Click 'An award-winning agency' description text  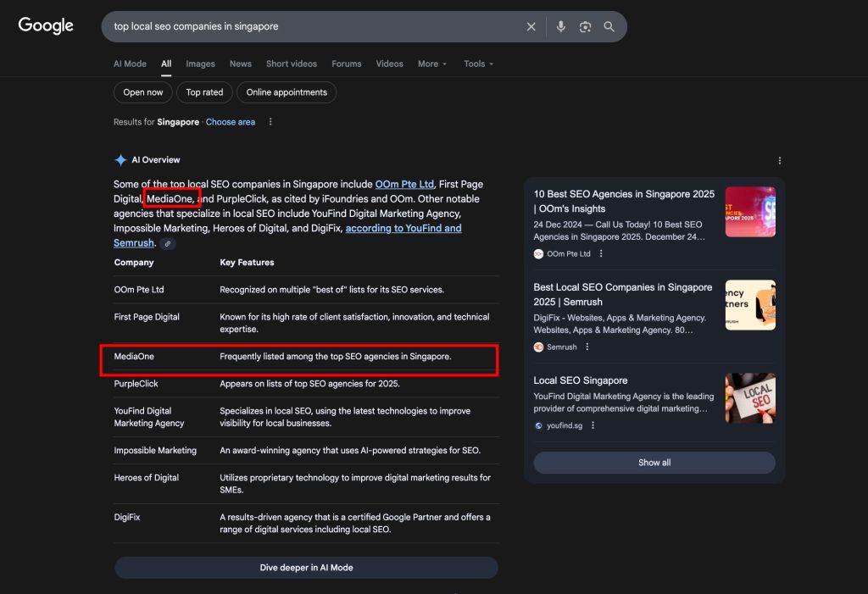point(350,451)
